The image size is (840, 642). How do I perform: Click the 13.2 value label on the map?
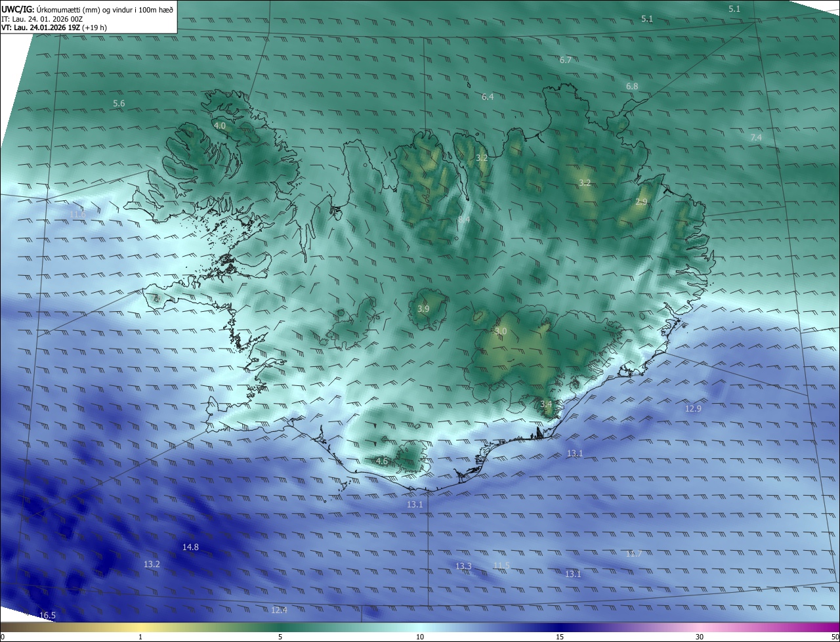click(152, 565)
